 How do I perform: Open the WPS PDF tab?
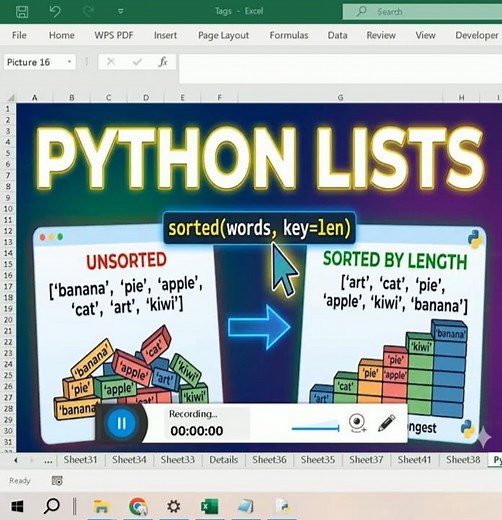click(114, 35)
